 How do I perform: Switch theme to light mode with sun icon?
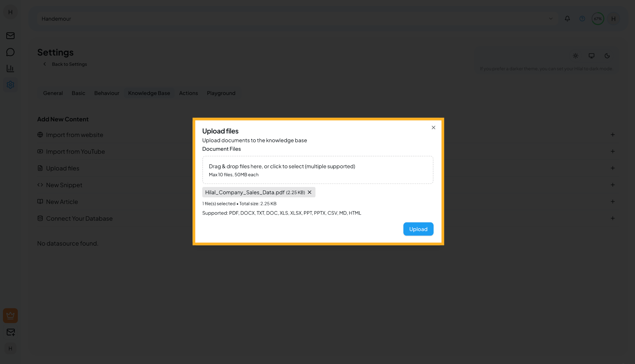[575, 56]
